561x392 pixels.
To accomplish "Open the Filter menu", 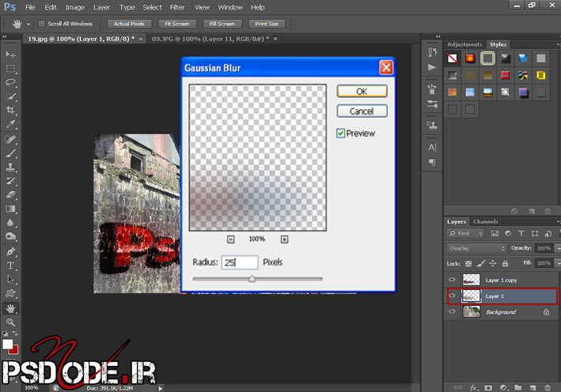I will pos(177,7).
